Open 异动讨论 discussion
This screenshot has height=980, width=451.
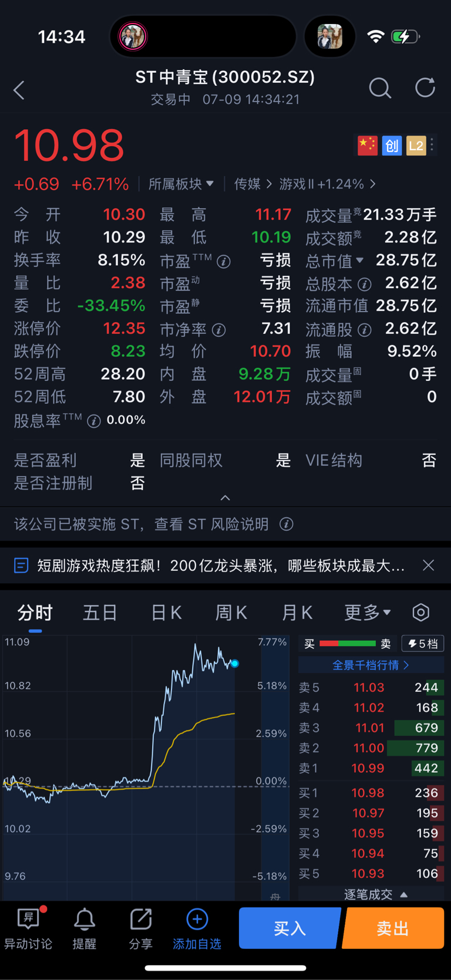tap(28, 928)
